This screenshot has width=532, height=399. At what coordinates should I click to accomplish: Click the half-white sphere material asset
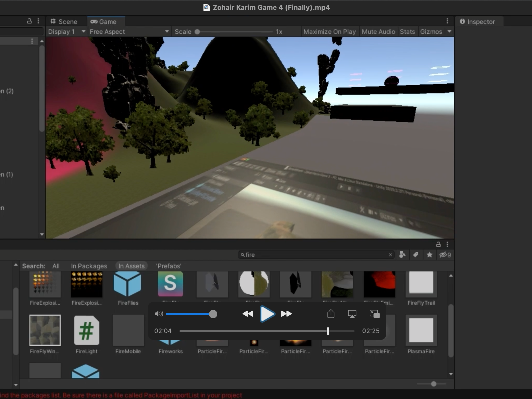tap(254, 284)
